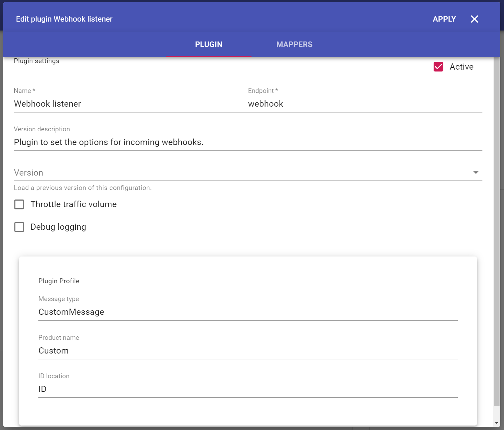Viewport: 504px width, 430px height.
Task: Click the Plugin settings heading
Action: tap(37, 61)
